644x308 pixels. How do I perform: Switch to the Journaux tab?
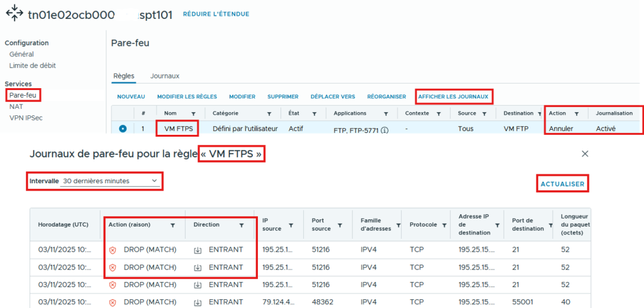[x=165, y=76]
